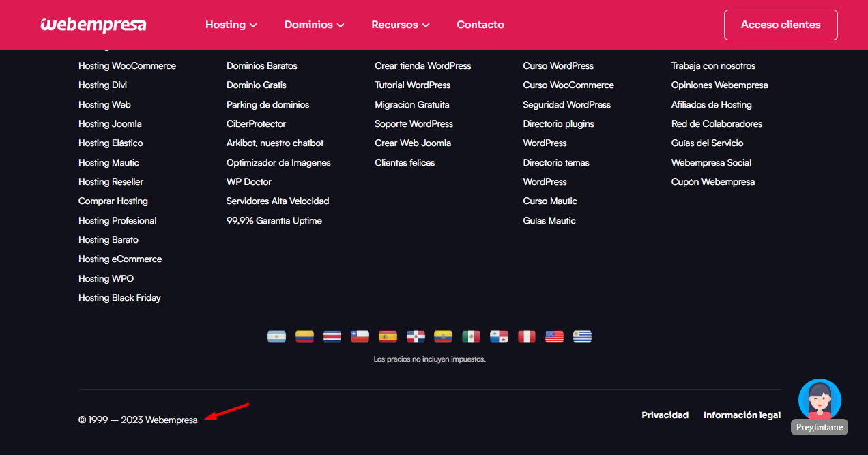Expand the Dominios dropdown menu
Screen dimensions: 868x455
click(315, 25)
